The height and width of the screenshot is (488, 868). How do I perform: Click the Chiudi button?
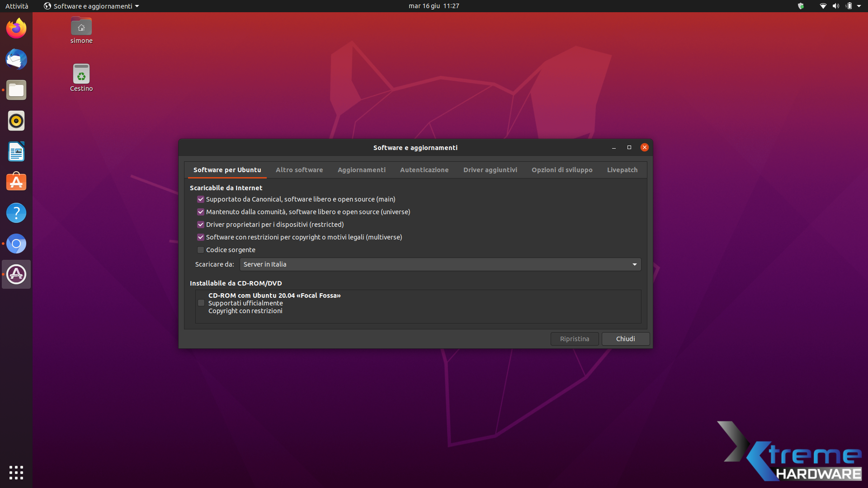625,339
